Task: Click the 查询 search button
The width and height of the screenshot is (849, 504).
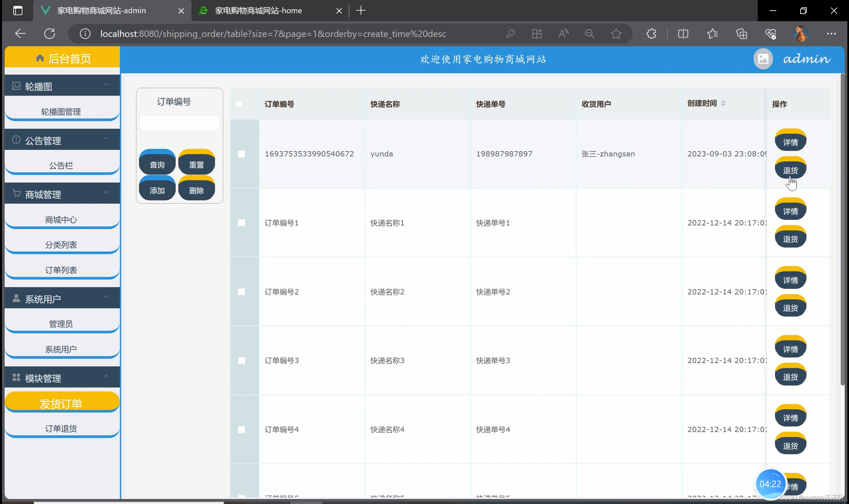Action: (157, 164)
